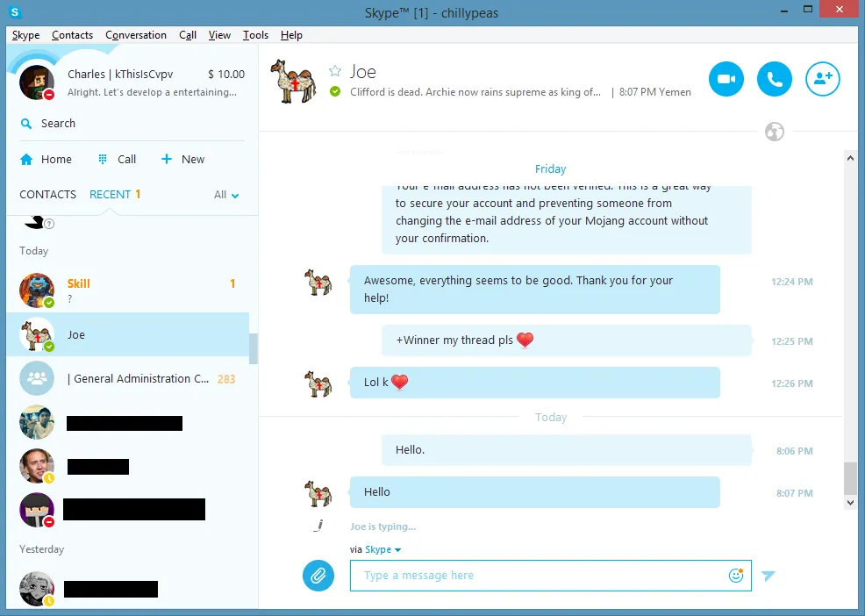Image resolution: width=865 pixels, height=616 pixels.
Task: Click the chat scrollbar up arrow
Action: coord(850,158)
